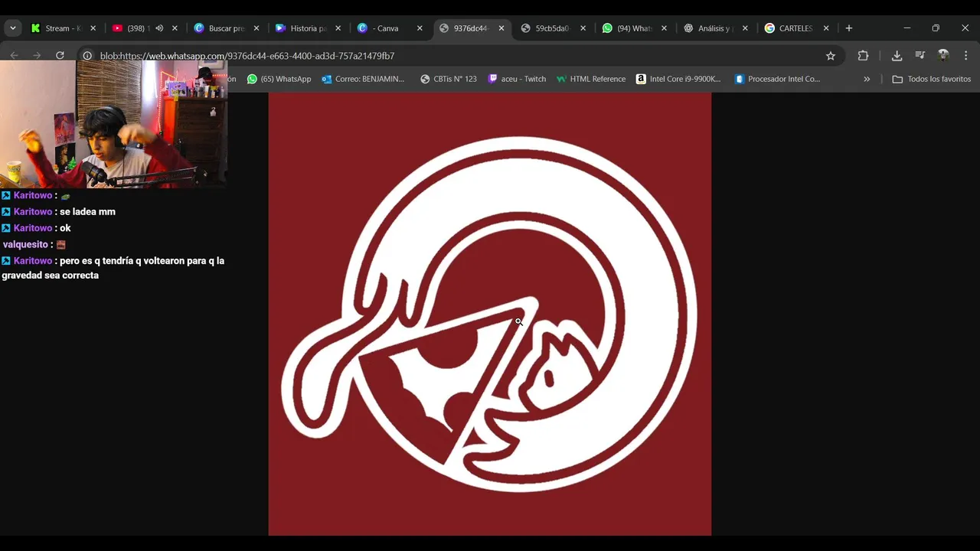Switch to the YouTube (398) tab
Viewport: 980px width, 551px height.
pos(137,28)
